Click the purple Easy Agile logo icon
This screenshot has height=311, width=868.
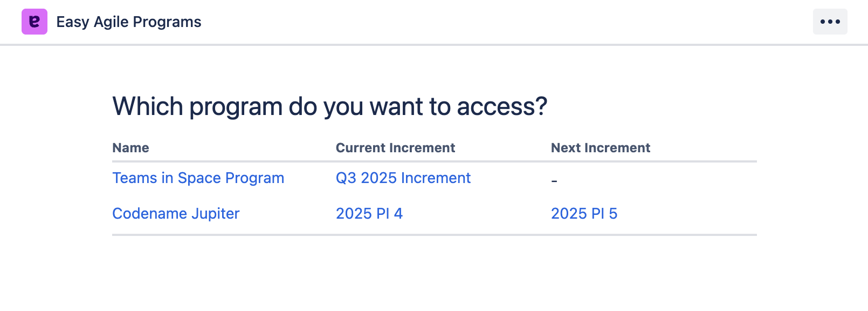(35, 22)
